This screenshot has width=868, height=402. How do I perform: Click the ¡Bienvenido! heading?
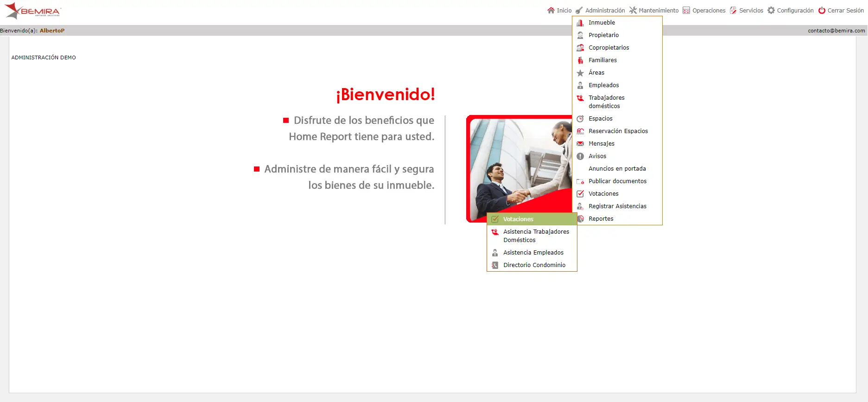[386, 94]
